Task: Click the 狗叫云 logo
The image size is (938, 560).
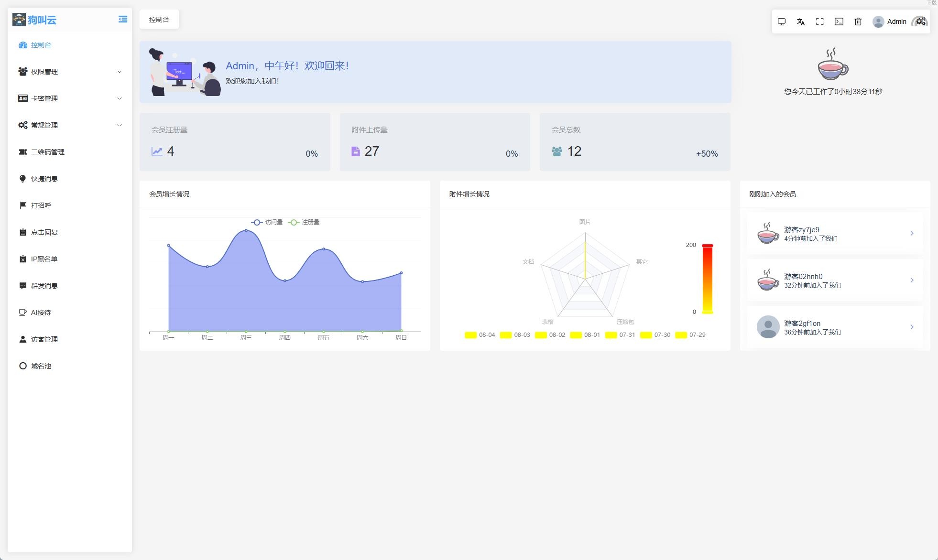Action: [34, 20]
